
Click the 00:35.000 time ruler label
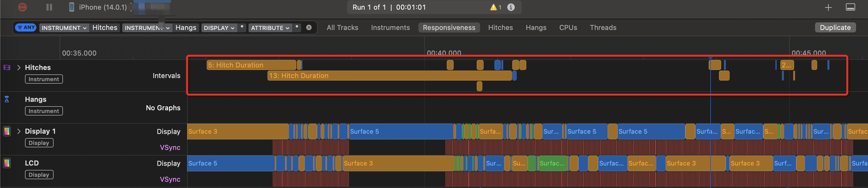pos(79,53)
